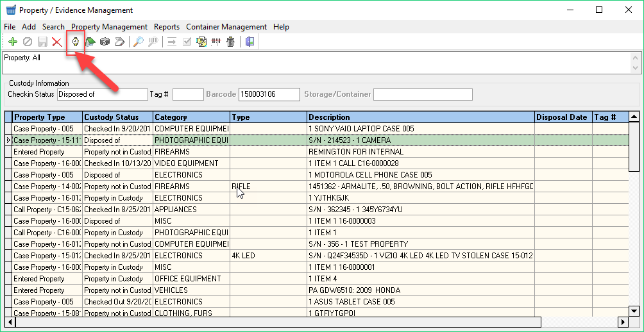Image resolution: width=644 pixels, height=332 pixels.
Task: Click the green plus Add icon
Action: point(13,42)
